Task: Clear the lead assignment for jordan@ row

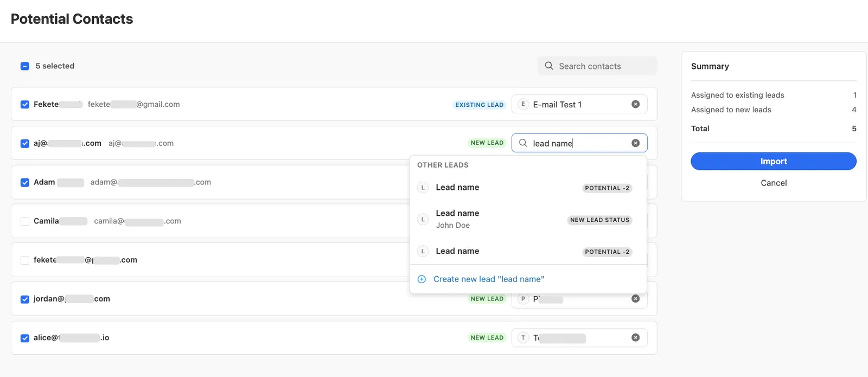Action: point(635,299)
